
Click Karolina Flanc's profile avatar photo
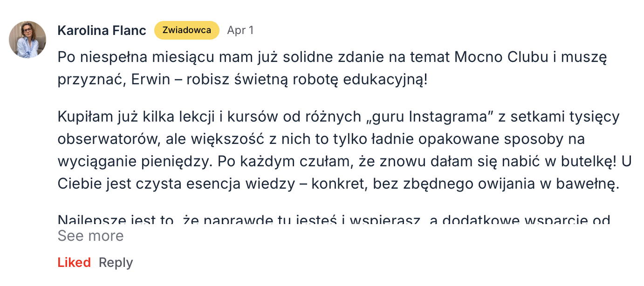(x=27, y=40)
